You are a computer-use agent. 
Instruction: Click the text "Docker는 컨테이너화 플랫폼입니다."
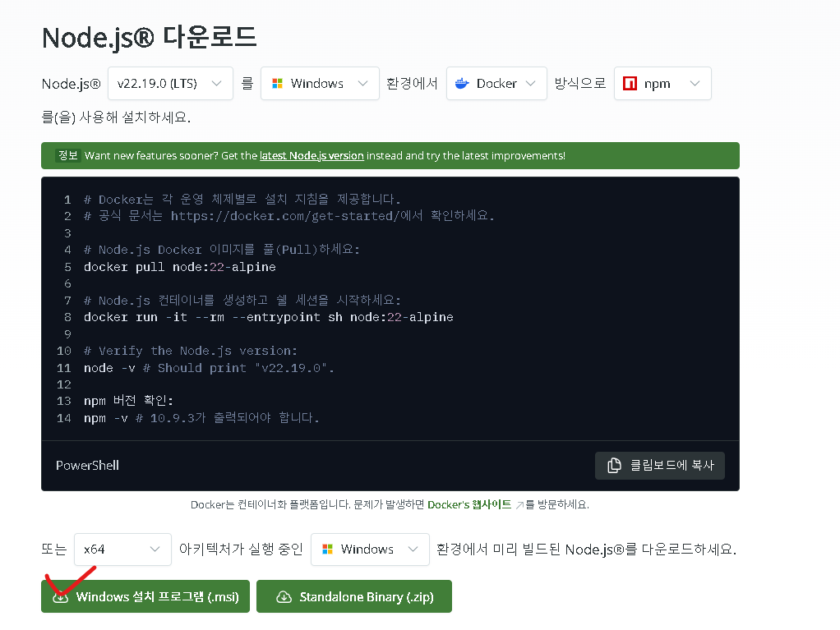tap(270, 505)
